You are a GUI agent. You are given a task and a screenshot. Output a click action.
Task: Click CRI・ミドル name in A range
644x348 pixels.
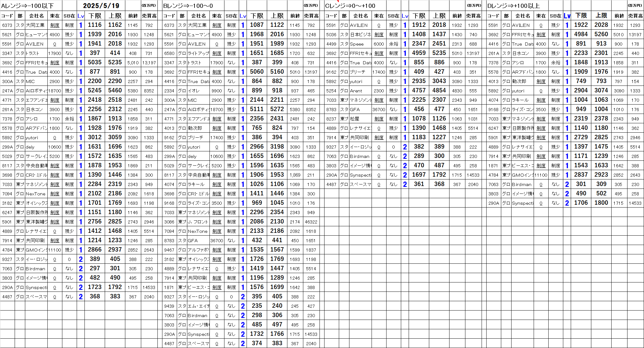click(36, 175)
